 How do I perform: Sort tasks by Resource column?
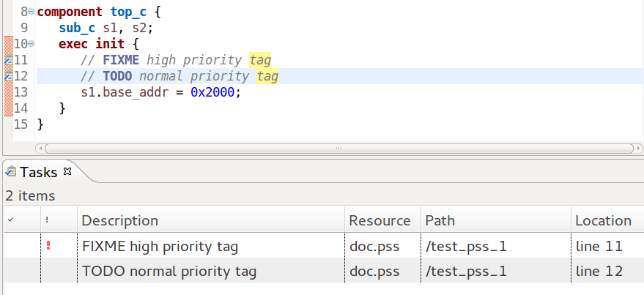(x=382, y=221)
